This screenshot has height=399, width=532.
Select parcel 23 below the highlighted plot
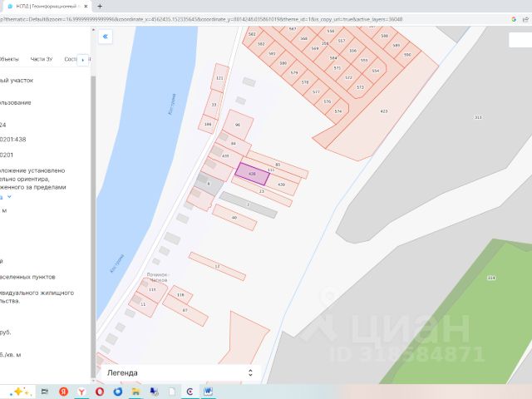(262, 191)
